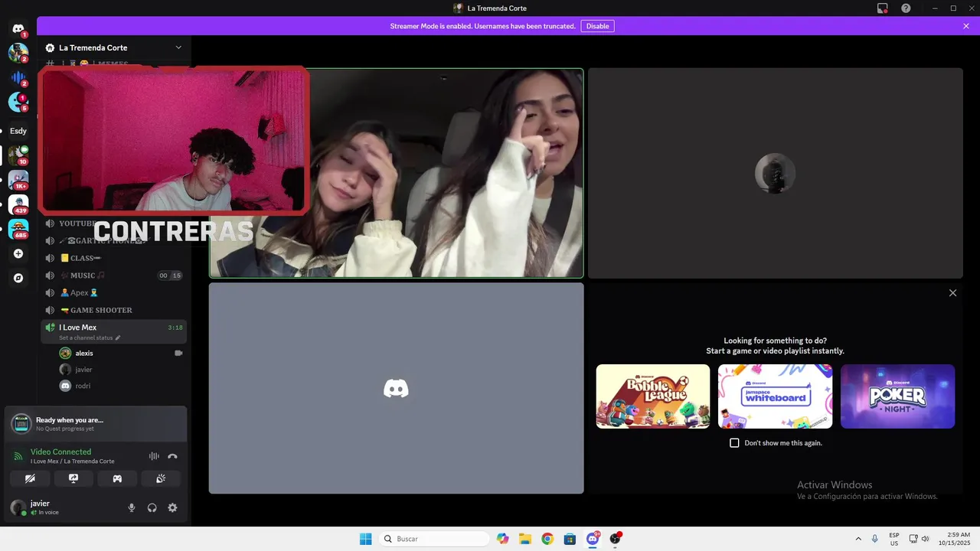Open Discord help question mark icon
This screenshot has height=551, width=980.
[x=906, y=8]
